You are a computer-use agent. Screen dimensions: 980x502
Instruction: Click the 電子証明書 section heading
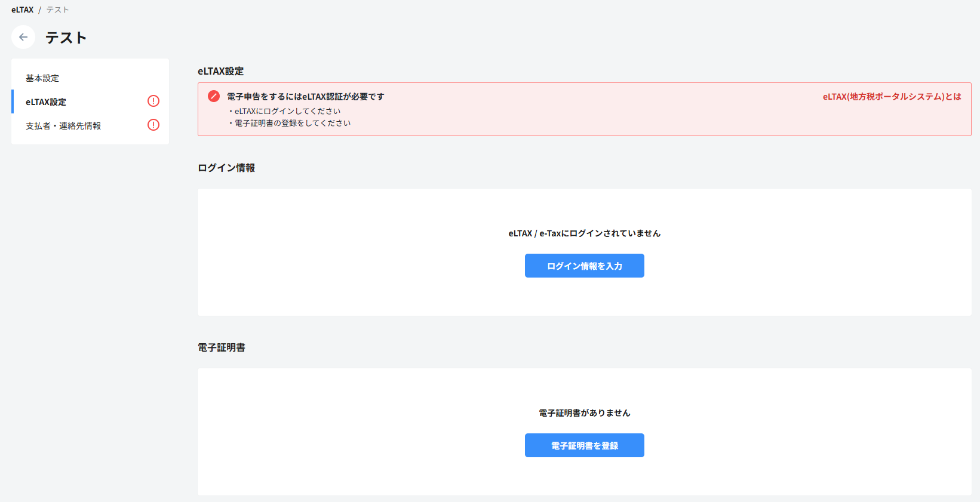tap(222, 347)
